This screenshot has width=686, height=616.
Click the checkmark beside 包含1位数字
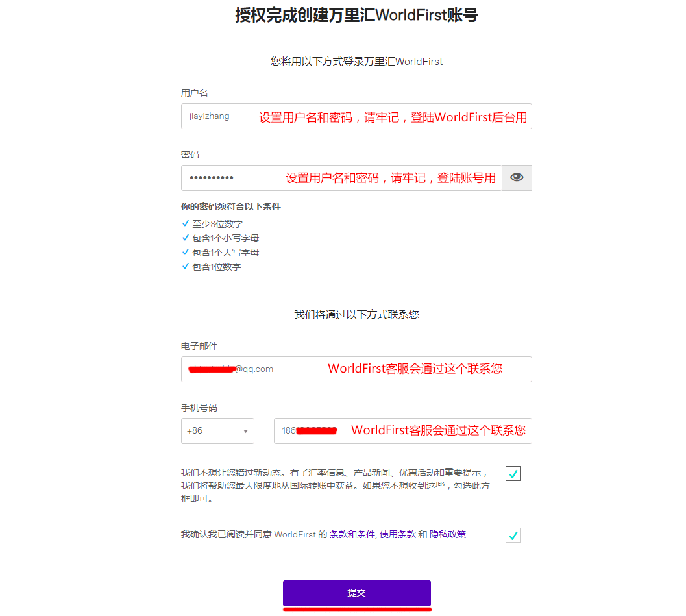186,266
